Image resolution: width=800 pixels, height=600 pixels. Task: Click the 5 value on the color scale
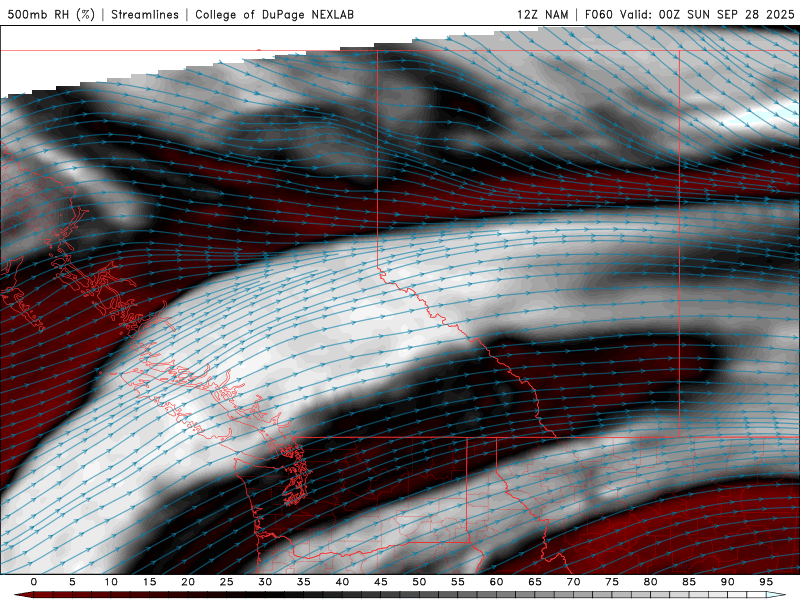[x=72, y=582]
